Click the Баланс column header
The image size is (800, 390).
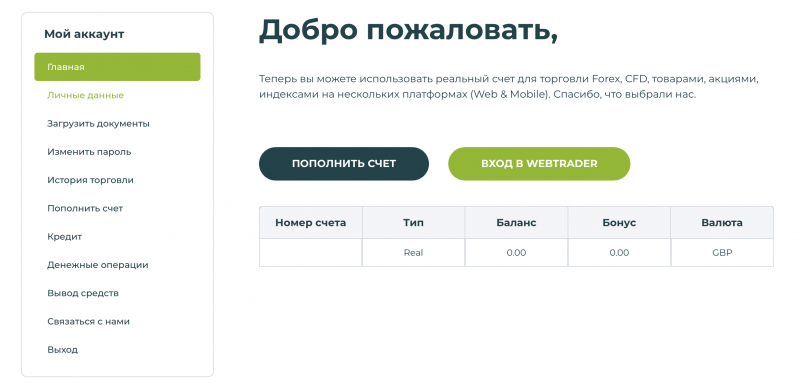click(x=516, y=223)
